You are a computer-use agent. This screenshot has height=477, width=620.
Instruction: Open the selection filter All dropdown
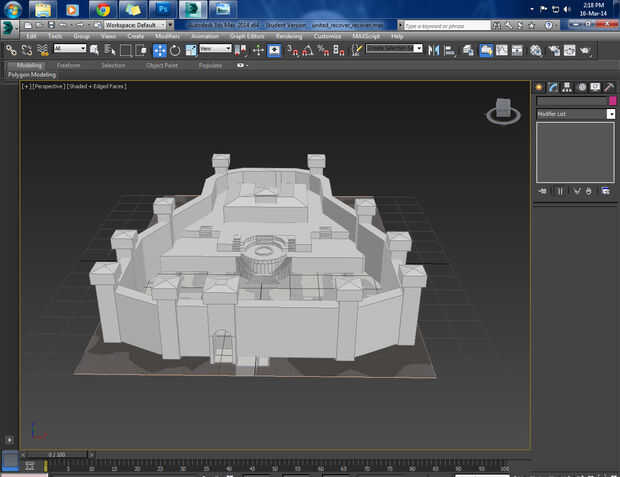pos(70,48)
